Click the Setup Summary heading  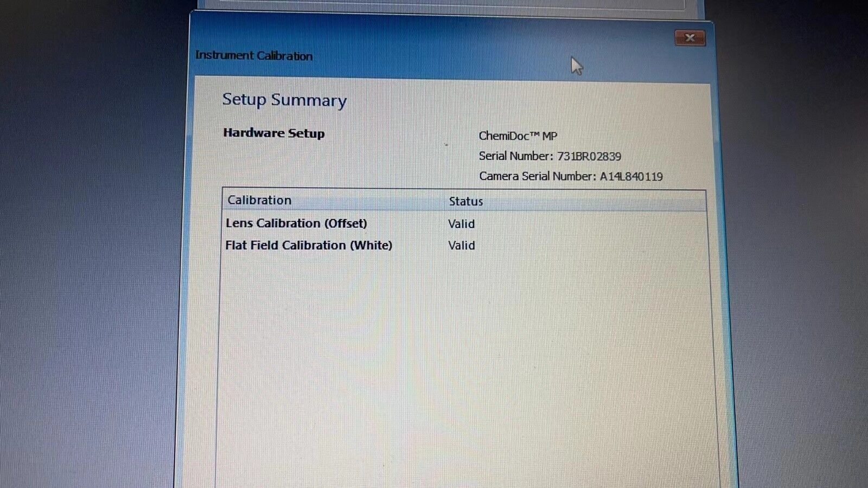(x=284, y=100)
